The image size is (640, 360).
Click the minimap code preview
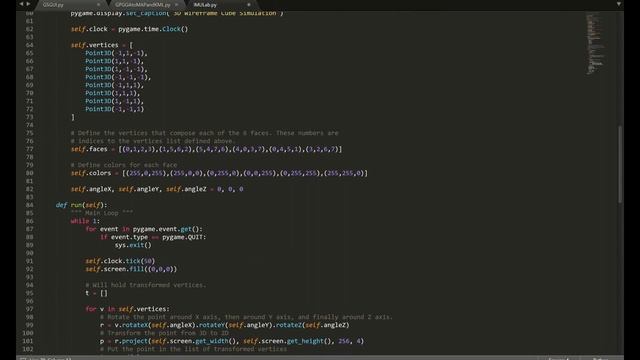(595, 44)
